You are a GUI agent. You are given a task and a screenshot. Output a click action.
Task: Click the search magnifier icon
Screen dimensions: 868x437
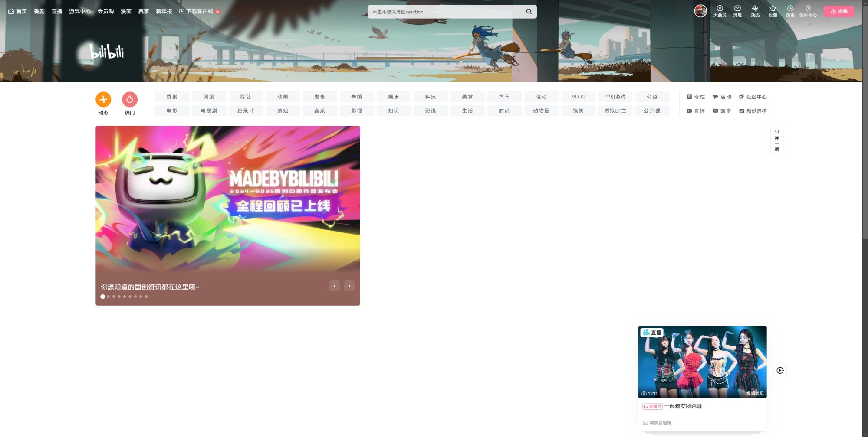pos(529,12)
